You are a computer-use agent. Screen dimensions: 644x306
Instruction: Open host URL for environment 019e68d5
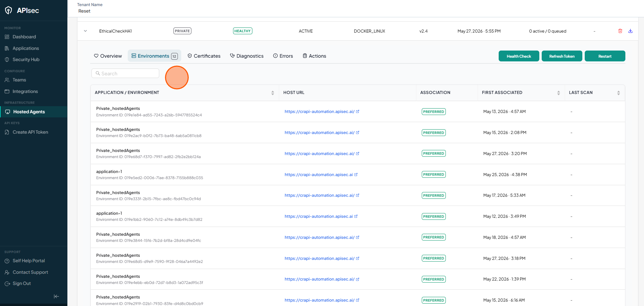click(321, 259)
